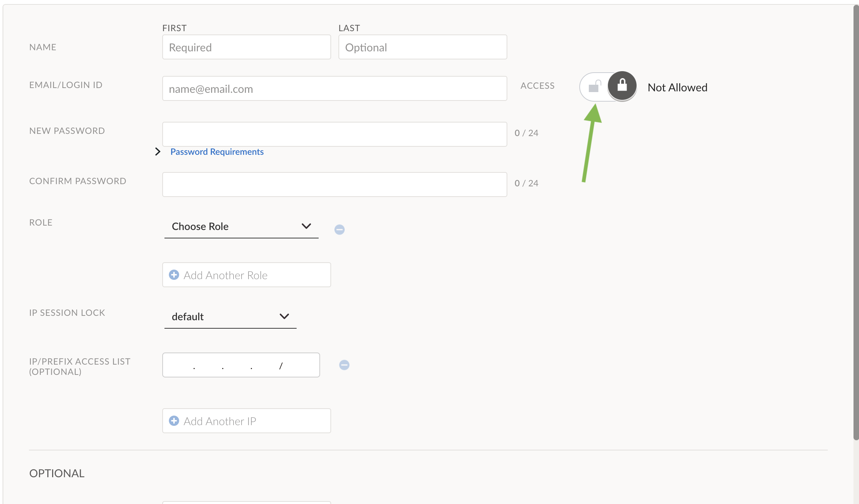This screenshot has height=504, width=859.
Task: Click the Email/Login ID field
Action: point(334,89)
